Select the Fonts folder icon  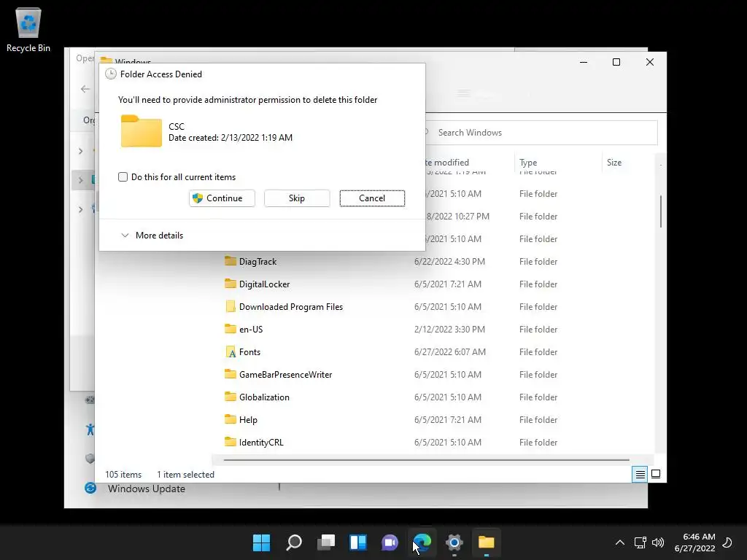[231, 352]
